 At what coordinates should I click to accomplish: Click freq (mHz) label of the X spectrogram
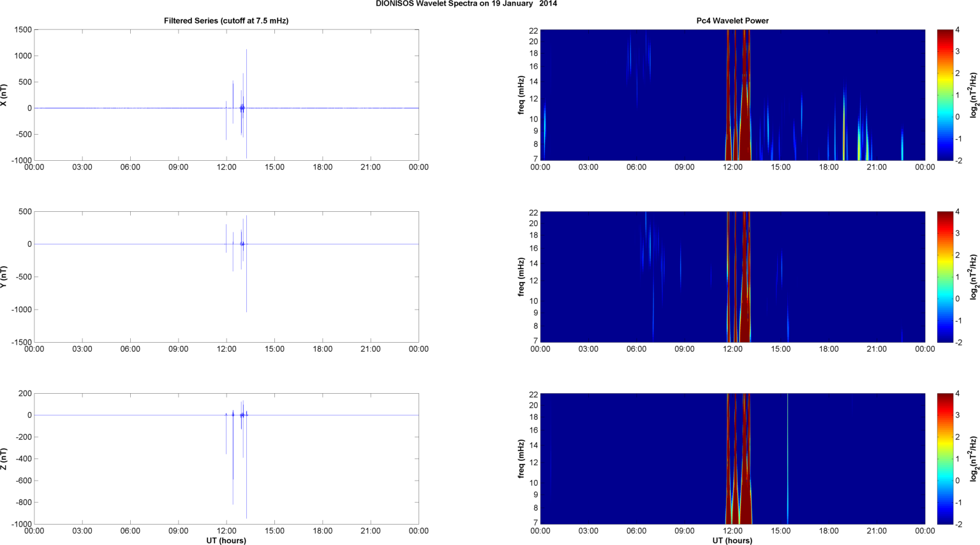[x=521, y=95]
